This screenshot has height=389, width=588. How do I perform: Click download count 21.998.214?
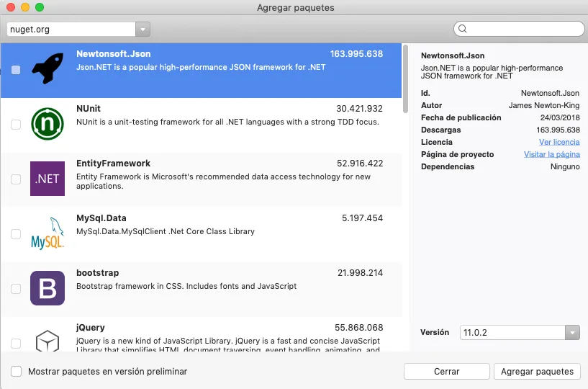(360, 273)
